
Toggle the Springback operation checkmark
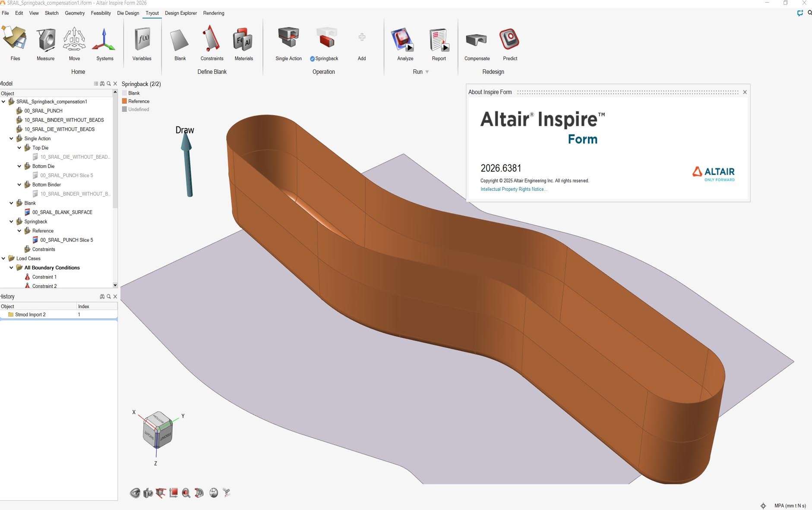click(x=313, y=59)
